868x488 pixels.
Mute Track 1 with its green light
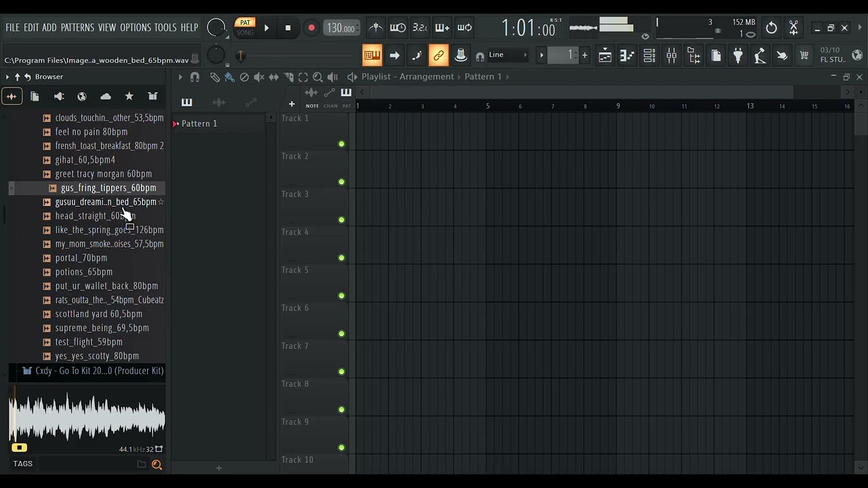341,144
